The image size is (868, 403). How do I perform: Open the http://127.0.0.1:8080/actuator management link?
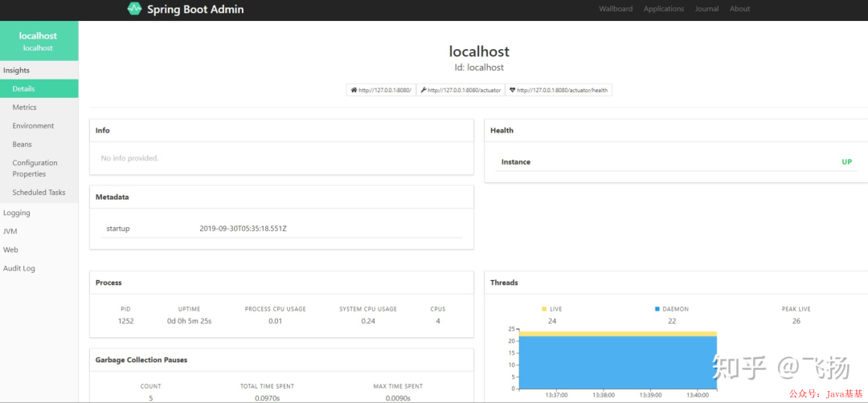[461, 90]
